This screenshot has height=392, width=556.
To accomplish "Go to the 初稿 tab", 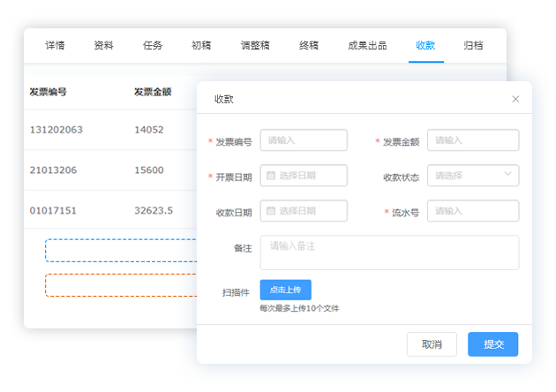I will point(201,46).
